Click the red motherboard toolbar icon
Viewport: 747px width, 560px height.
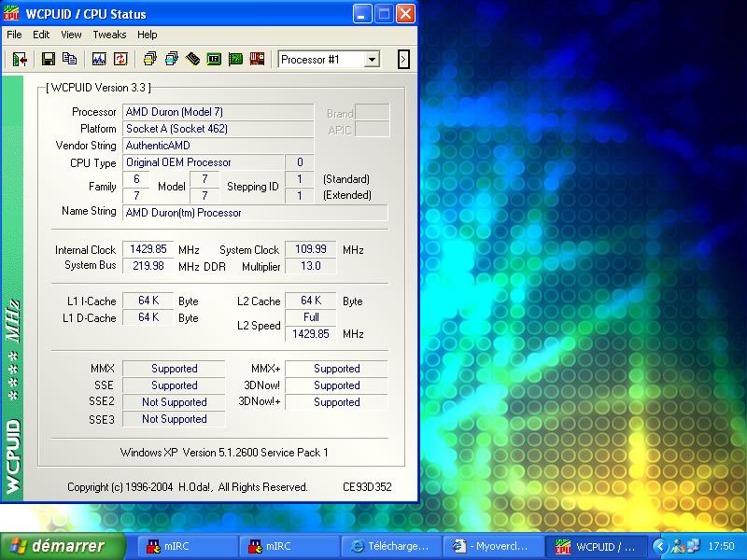pyautogui.click(x=257, y=59)
